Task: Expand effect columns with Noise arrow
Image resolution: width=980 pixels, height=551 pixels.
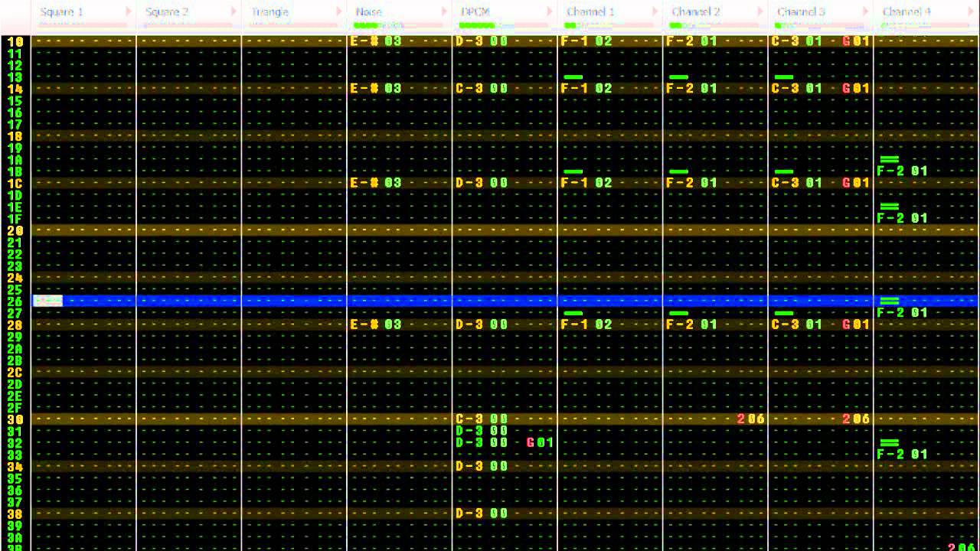Action: (444, 12)
